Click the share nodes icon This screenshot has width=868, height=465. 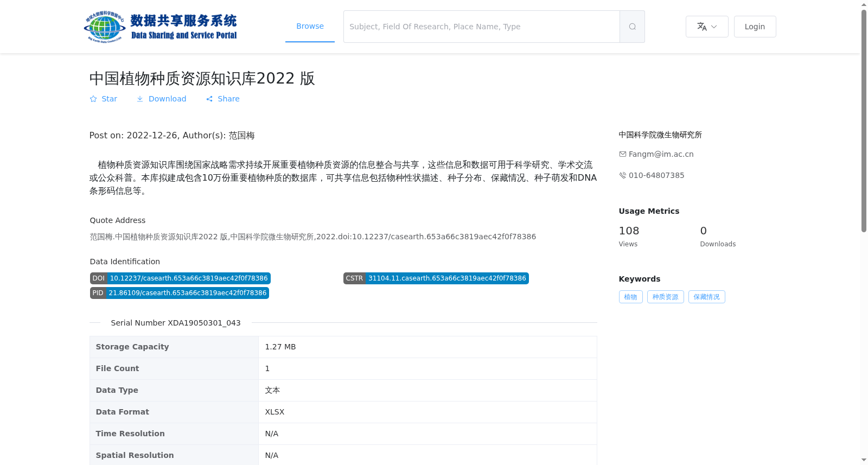point(209,99)
